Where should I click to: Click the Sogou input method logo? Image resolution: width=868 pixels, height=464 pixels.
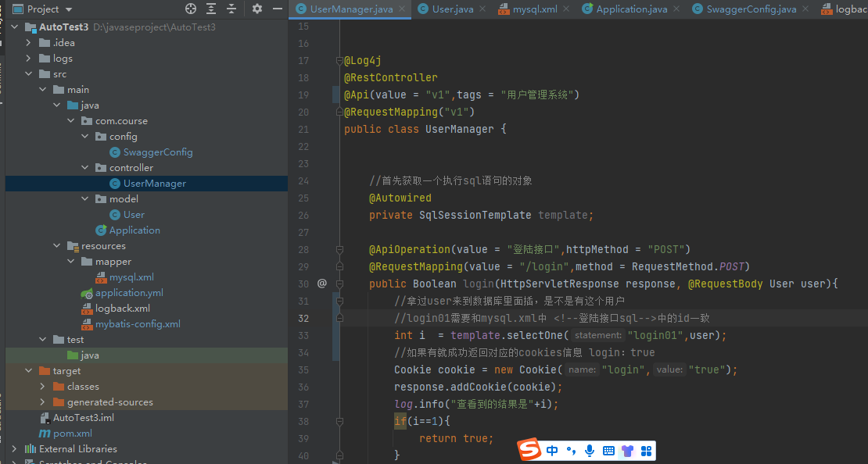529,450
